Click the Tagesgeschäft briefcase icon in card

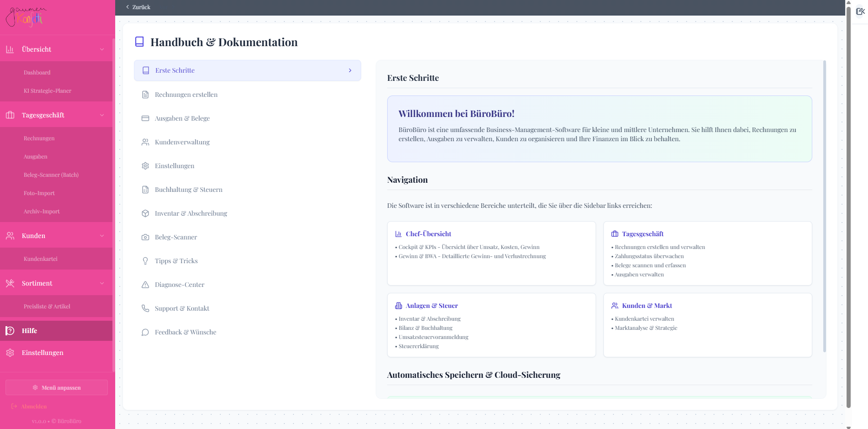click(615, 234)
